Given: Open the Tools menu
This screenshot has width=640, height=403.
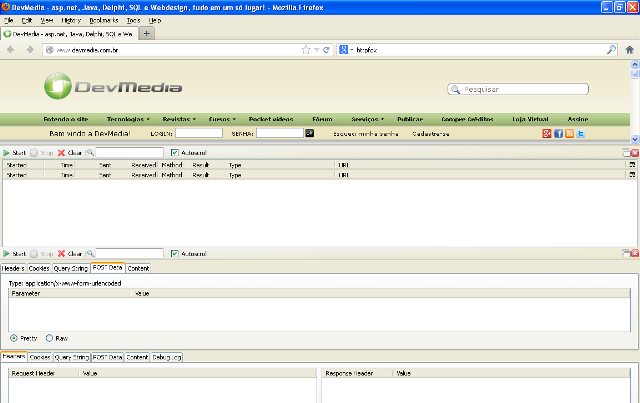Looking at the screenshot, I should [x=133, y=20].
